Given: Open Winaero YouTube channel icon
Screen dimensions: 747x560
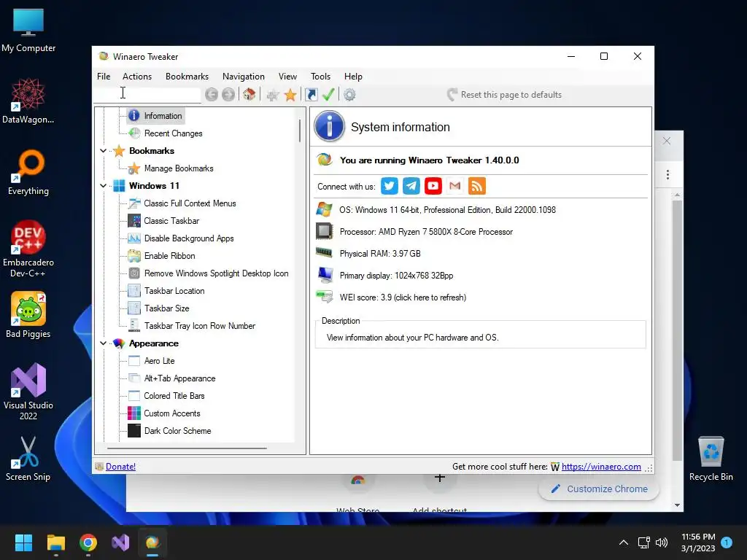Looking at the screenshot, I should pos(433,186).
